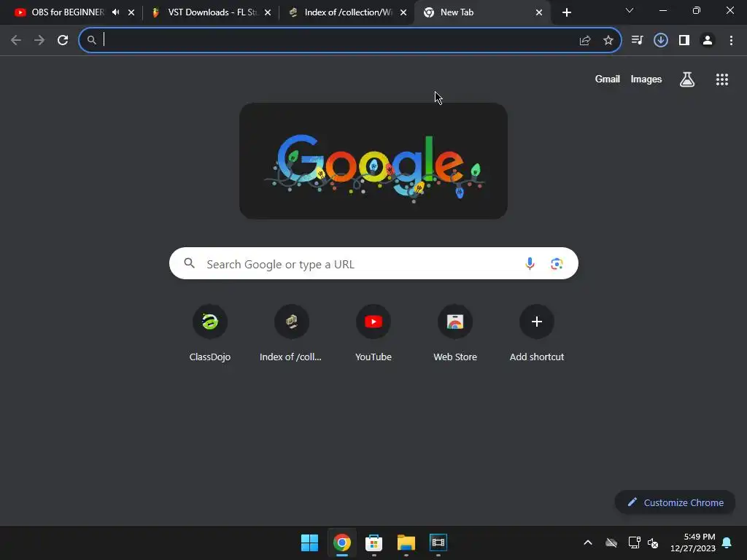Close the VST Downloads tab

pos(268,12)
